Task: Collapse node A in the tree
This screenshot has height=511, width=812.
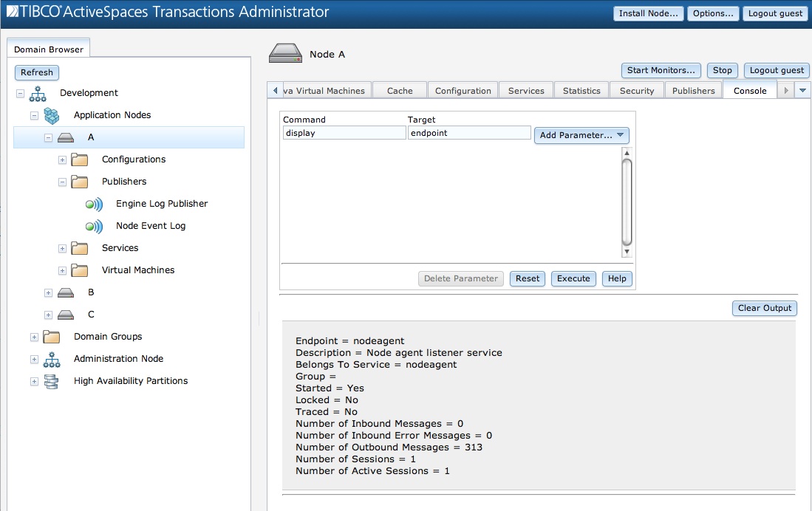Action: click(48, 137)
